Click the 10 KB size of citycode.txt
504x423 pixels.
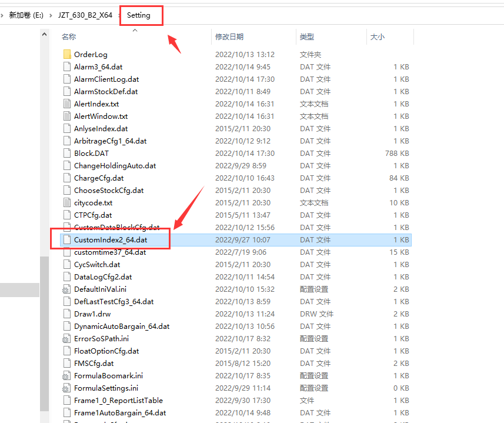(399, 203)
